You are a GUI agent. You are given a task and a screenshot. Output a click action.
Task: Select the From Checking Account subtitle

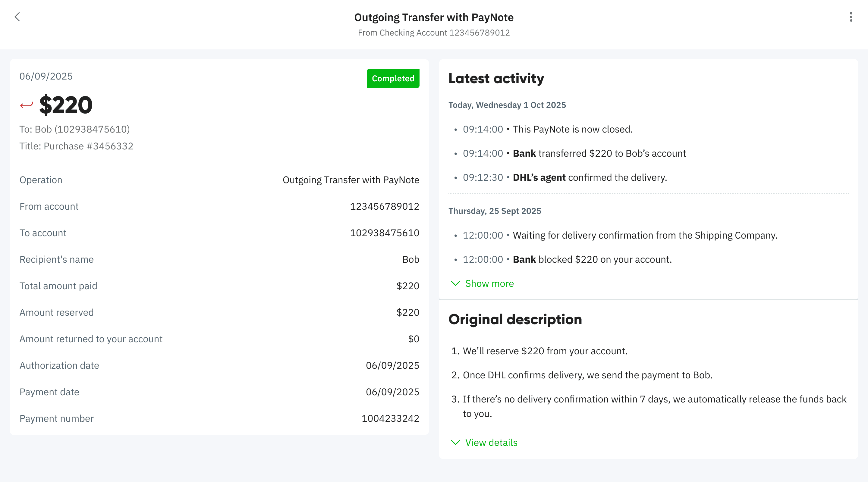[x=434, y=33]
